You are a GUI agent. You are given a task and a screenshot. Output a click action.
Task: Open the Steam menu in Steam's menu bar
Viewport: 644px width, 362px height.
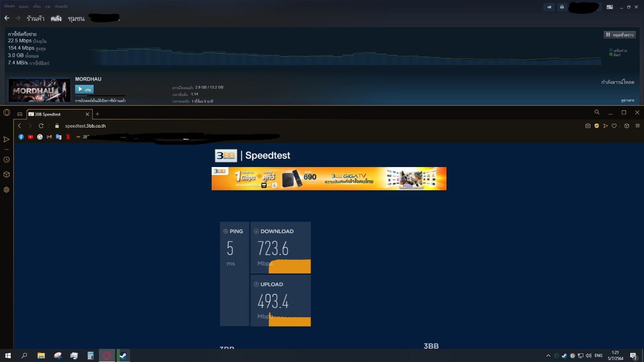tap(9, 6)
